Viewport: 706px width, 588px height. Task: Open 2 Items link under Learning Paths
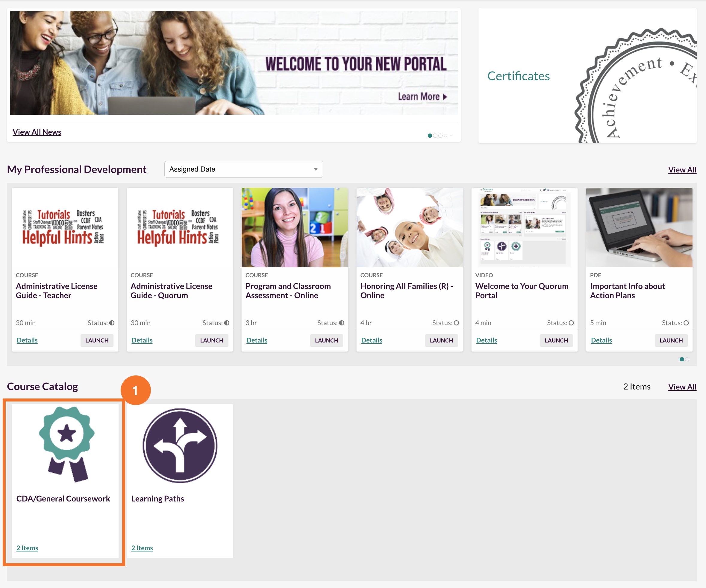(142, 548)
